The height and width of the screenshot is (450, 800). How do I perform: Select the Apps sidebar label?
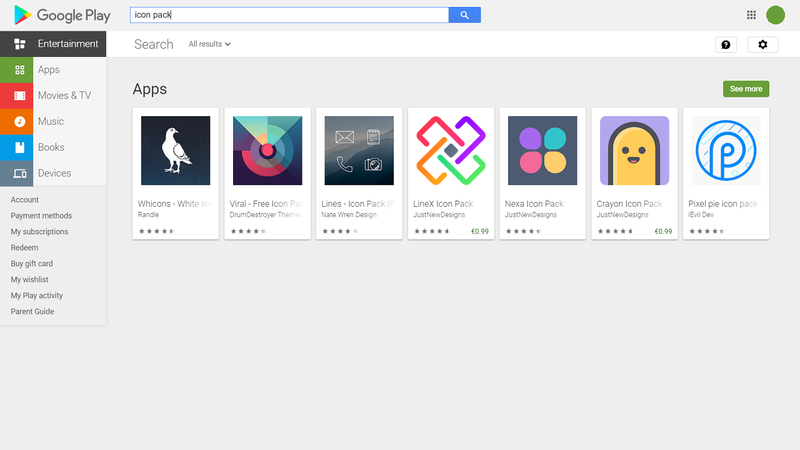click(x=48, y=70)
